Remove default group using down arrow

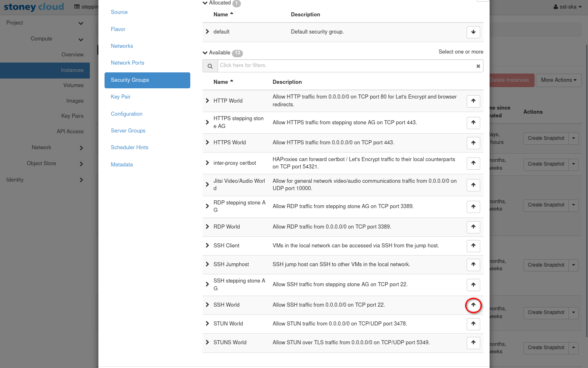pos(473,32)
